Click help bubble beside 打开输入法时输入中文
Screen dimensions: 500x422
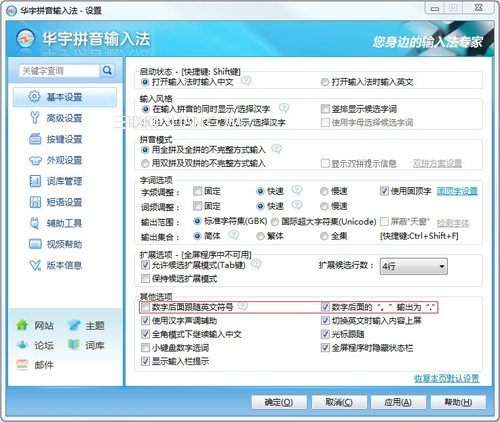pos(246,81)
